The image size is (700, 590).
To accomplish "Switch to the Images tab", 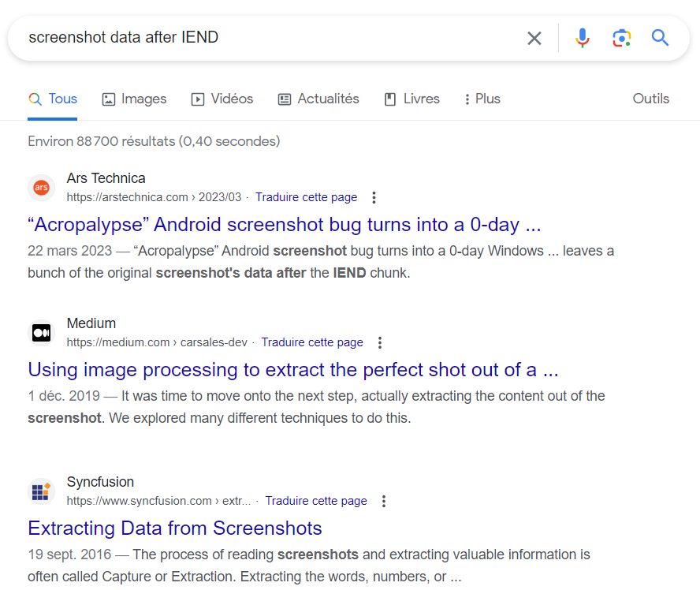I will pos(134,99).
